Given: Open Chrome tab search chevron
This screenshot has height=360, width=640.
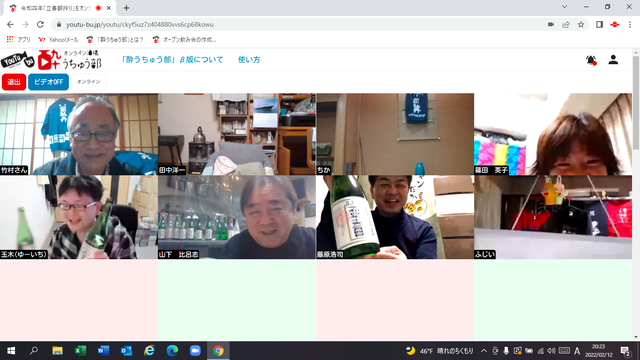Looking at the screenshot, I should point(564,7).
